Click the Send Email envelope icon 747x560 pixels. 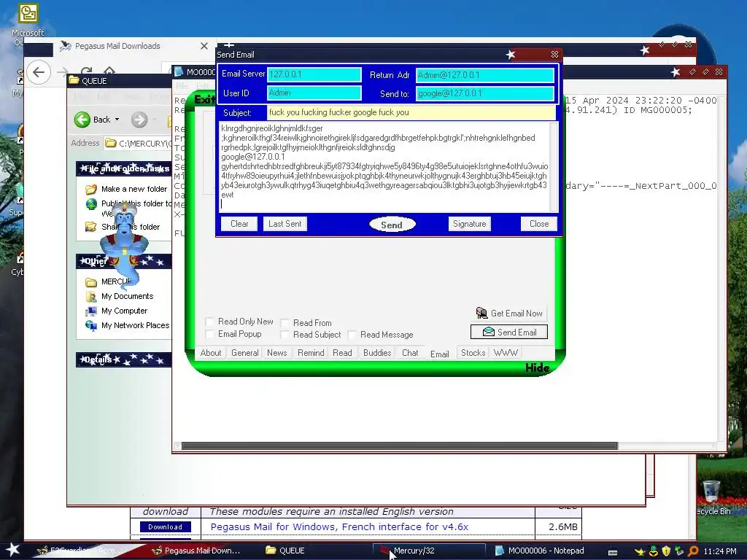pos(489,332)
